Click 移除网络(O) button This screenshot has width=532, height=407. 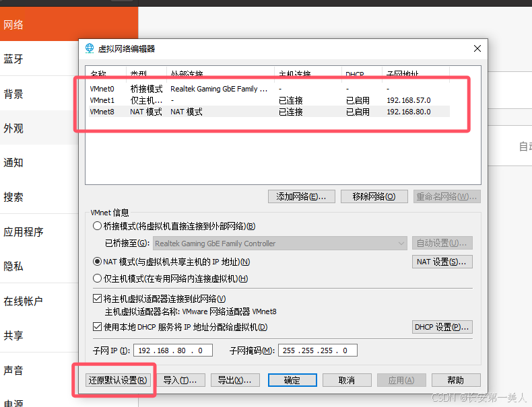pos(374,196)
